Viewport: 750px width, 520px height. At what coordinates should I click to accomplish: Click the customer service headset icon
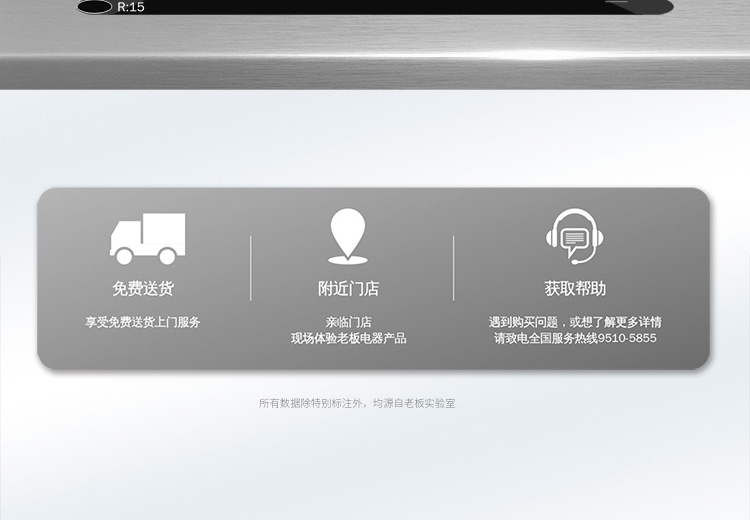coord(574,236)
